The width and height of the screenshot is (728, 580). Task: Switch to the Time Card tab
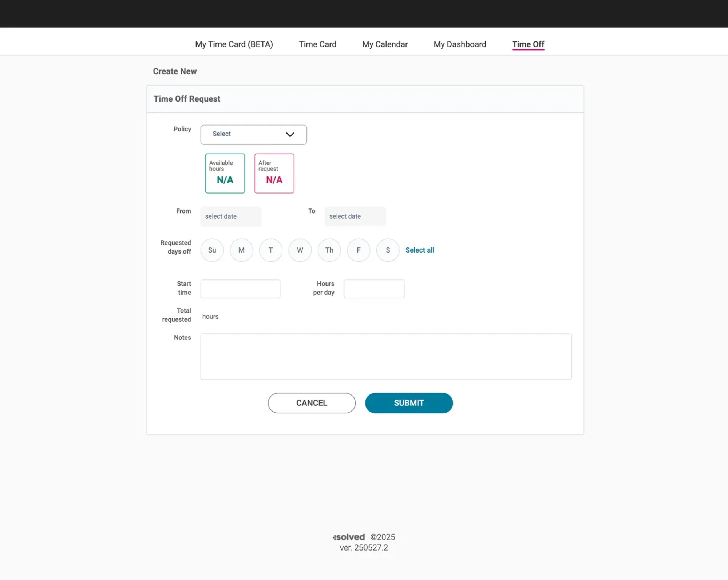coord(317,44)
